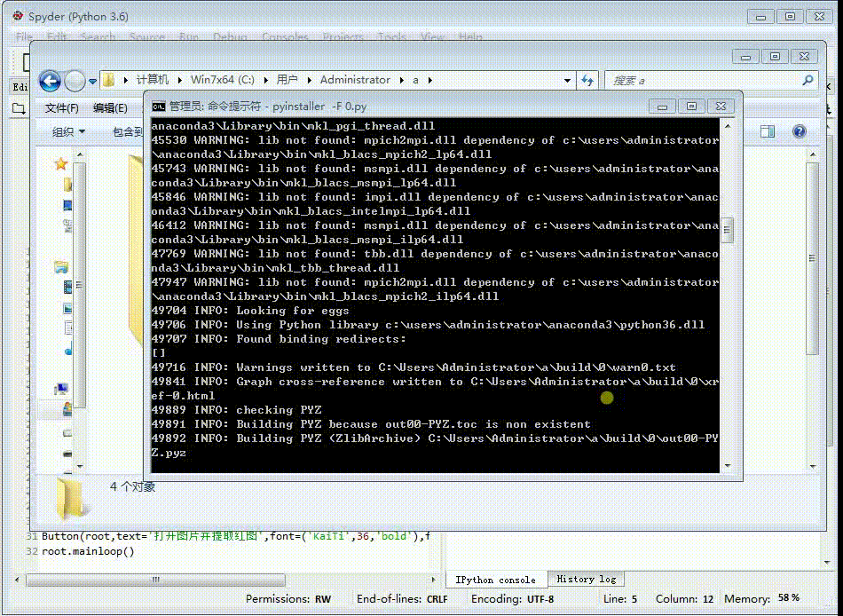Open the Music library icon
Viewport: 843px width, 616px height.
pyautogui.click(x=67, y=351)
